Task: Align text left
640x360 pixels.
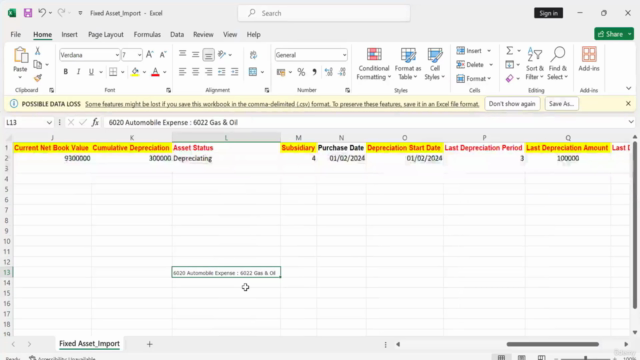Action: coord(182,72)
